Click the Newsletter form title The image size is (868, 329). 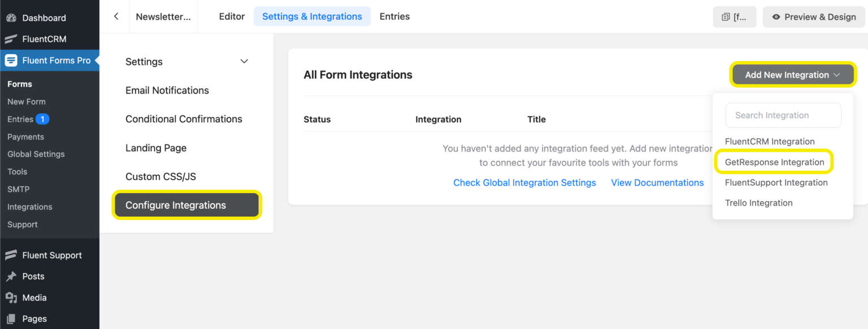pyautogui.click(x=163, y=16)
